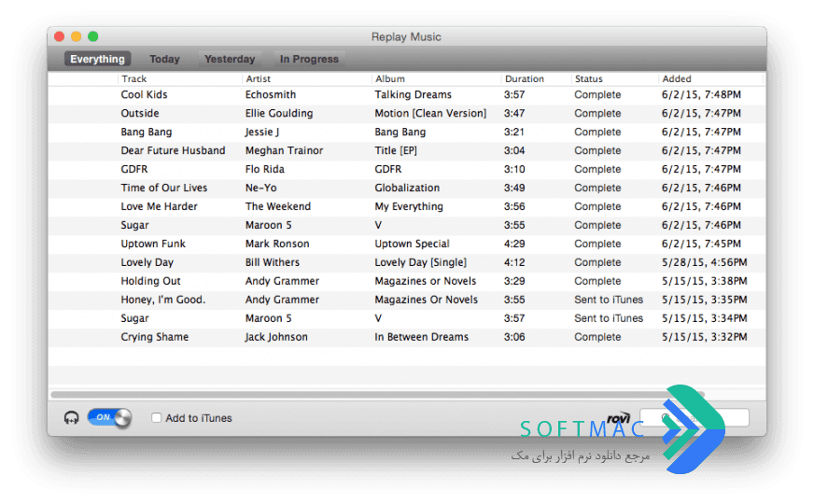Select the Cool Kids track
814x504 pixels.
[144, 94]
